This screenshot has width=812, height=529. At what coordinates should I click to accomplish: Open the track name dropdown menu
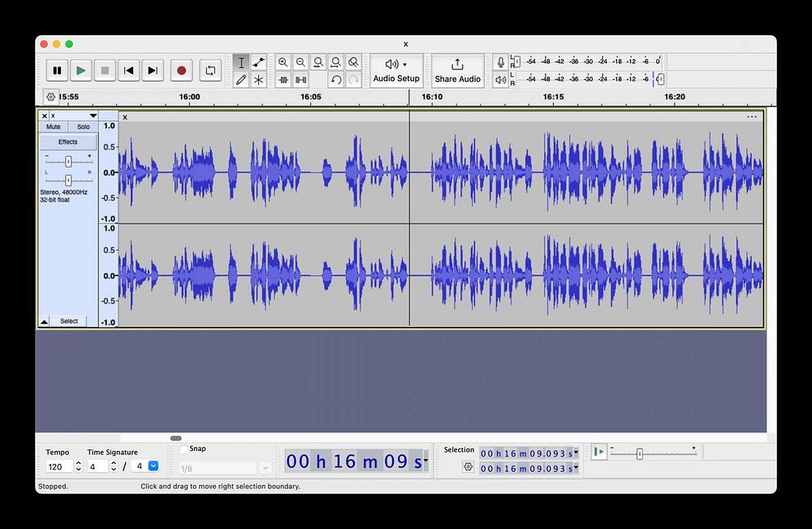(x=93, y=116)
